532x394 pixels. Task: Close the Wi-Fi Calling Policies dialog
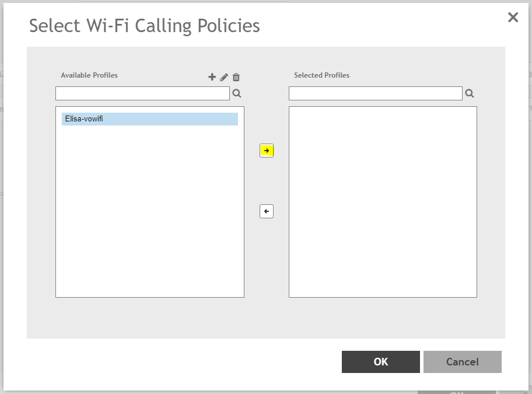pos(513,18)
